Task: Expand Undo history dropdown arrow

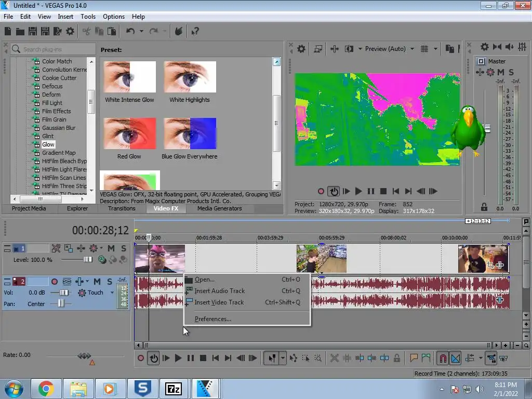Action: click(141, 32)
